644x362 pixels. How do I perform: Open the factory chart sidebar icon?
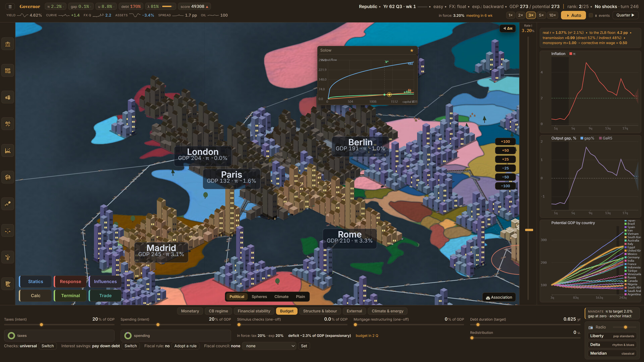(8, 151)
